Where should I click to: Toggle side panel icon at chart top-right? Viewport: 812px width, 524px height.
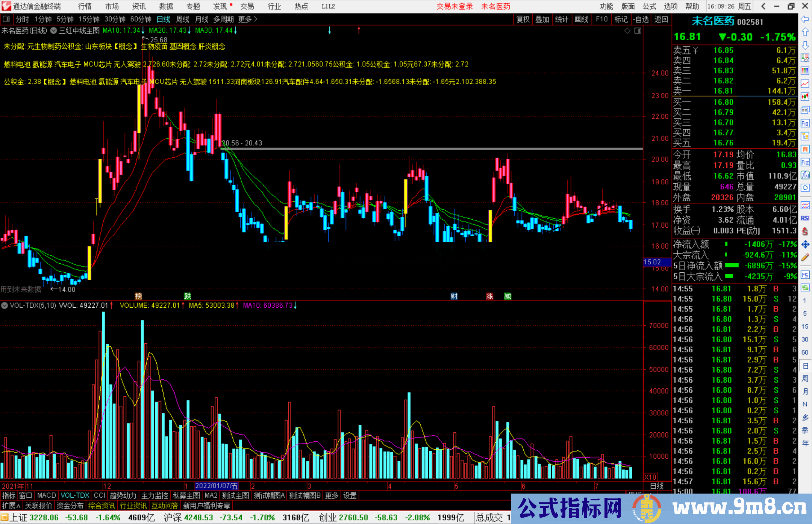[638, 31]
